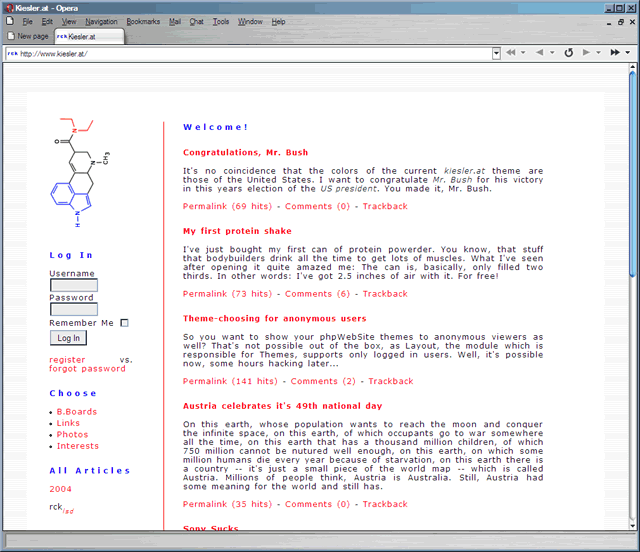Click the vertical scrollbar thumb

coord(633,174)
